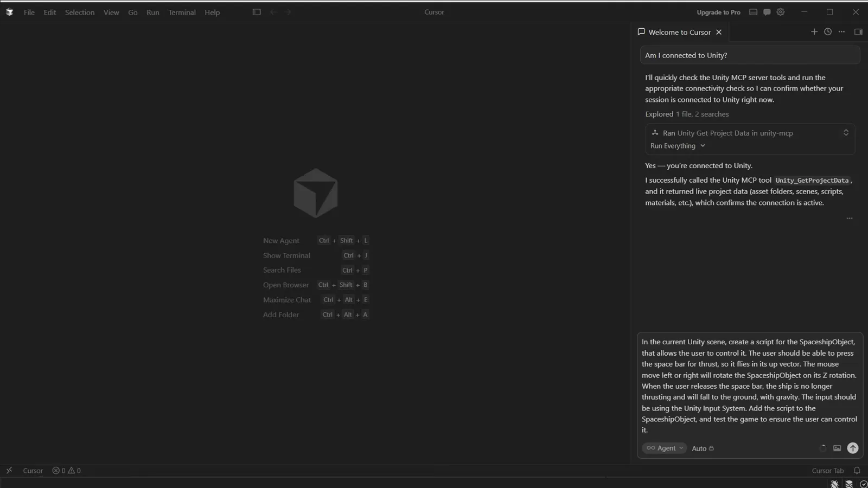Image resolution: width=868 pixels, height=488 pixels.
Task: Click the Search Files shortcut entry
Action: pyautogui.click(x=316, y=270)
